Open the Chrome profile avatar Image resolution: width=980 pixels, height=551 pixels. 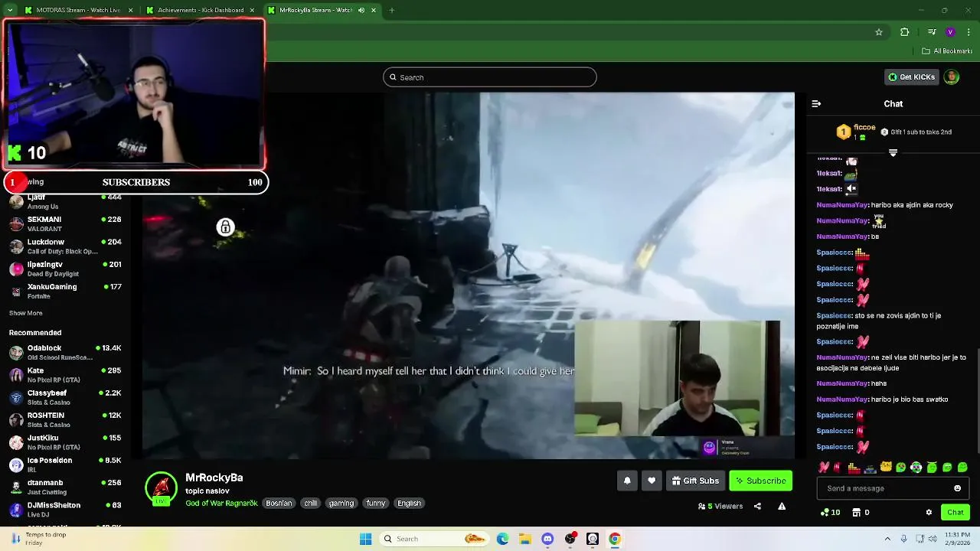[950, 32]
